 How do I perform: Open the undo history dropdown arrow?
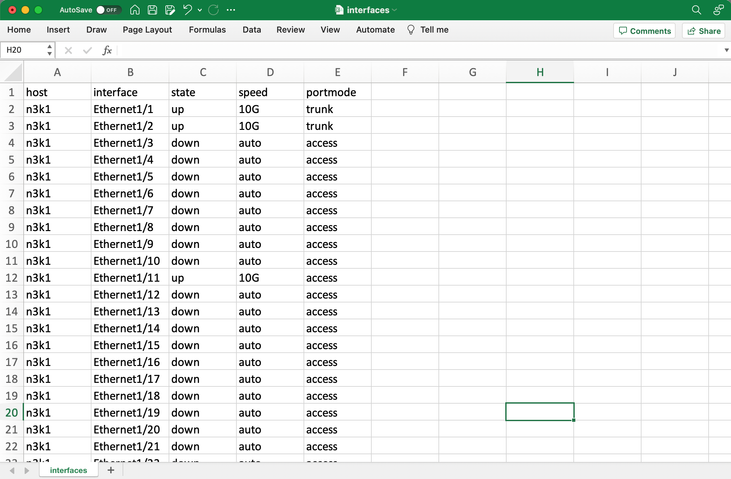[200, 10]
